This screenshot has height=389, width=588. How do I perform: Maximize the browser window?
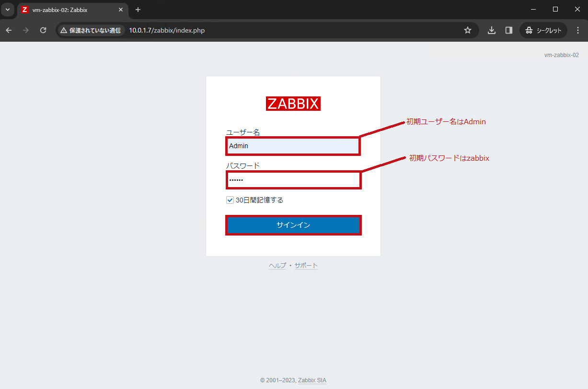point(555,9)
